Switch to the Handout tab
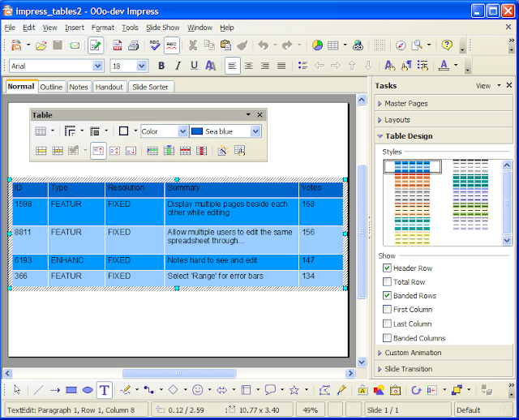The height and width of the screenshot is (420, 519). click(x=109, y=87)
